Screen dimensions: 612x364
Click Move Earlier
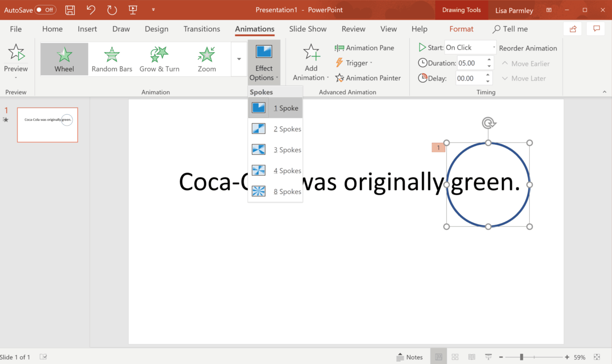click(x=526, y=64)
